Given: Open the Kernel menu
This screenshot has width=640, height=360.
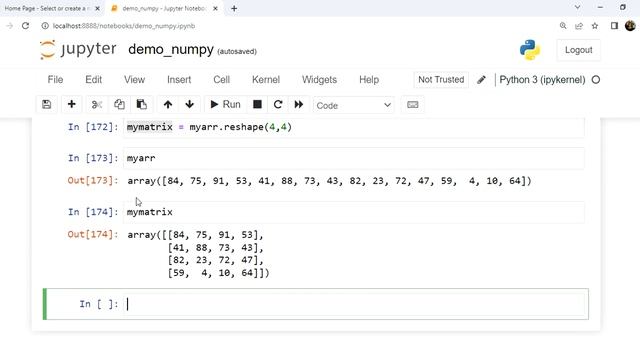Looking at the screenshot, I should pos(266,80).
